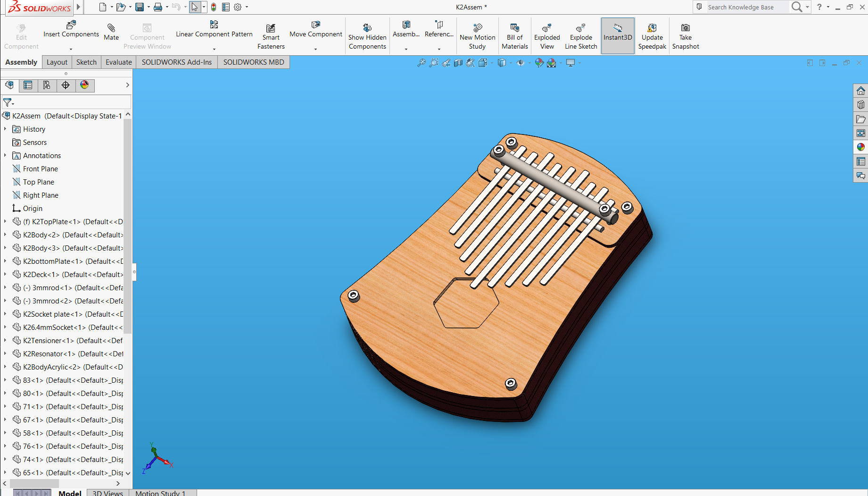Expand the History folder
This screenshot has height=496, width=868.
pyautogui.click(x=6, y=129)
